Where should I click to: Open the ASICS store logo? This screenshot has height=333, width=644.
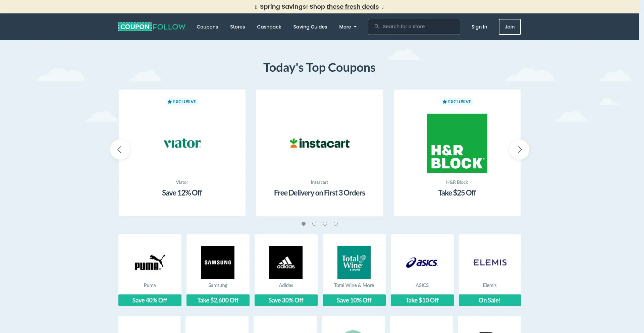(x=422, y=262)
